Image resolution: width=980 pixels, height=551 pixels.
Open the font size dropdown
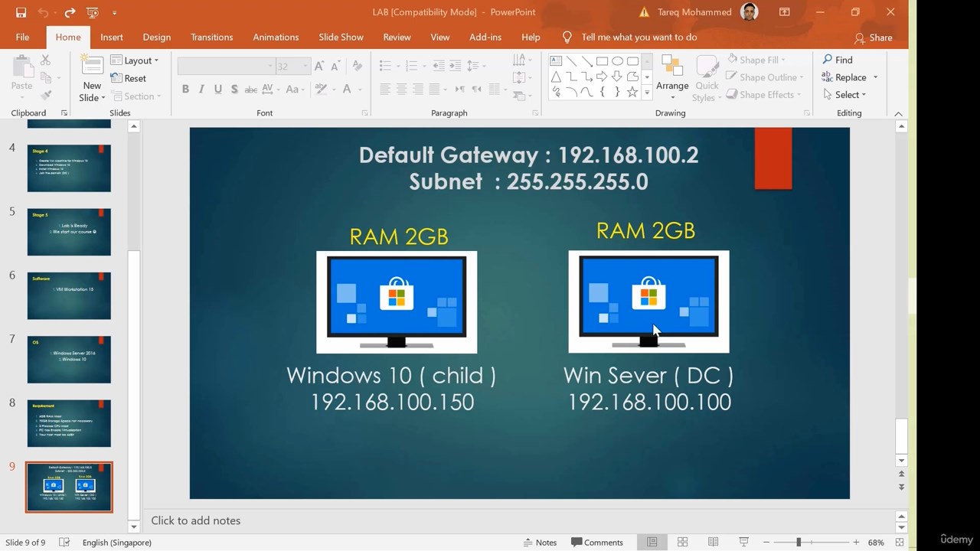305,67
